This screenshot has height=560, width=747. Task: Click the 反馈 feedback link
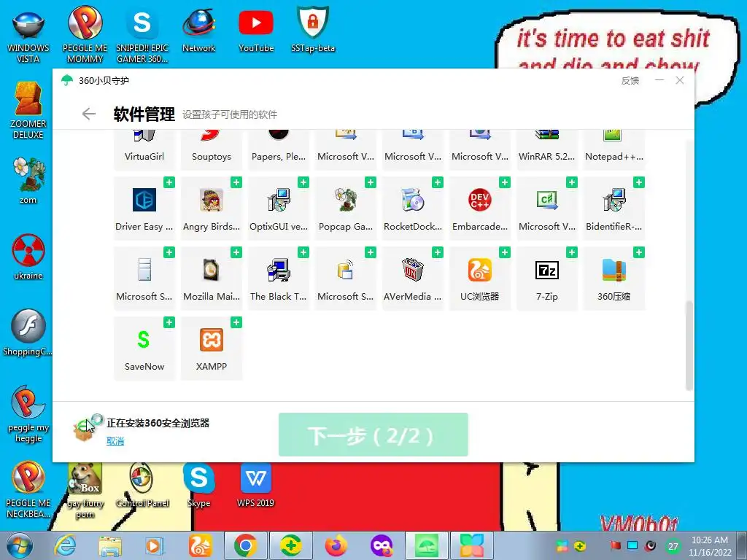[x=630, y=80]
